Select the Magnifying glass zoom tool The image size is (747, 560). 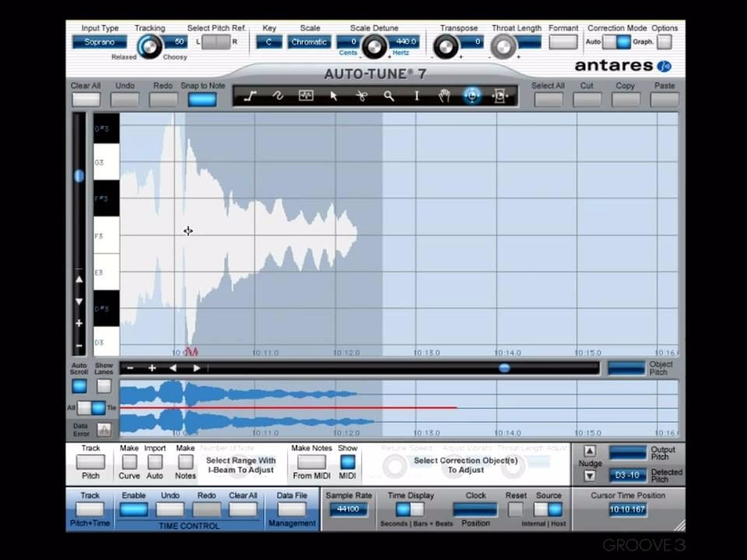pyautogui.click(x=389, y=96)
